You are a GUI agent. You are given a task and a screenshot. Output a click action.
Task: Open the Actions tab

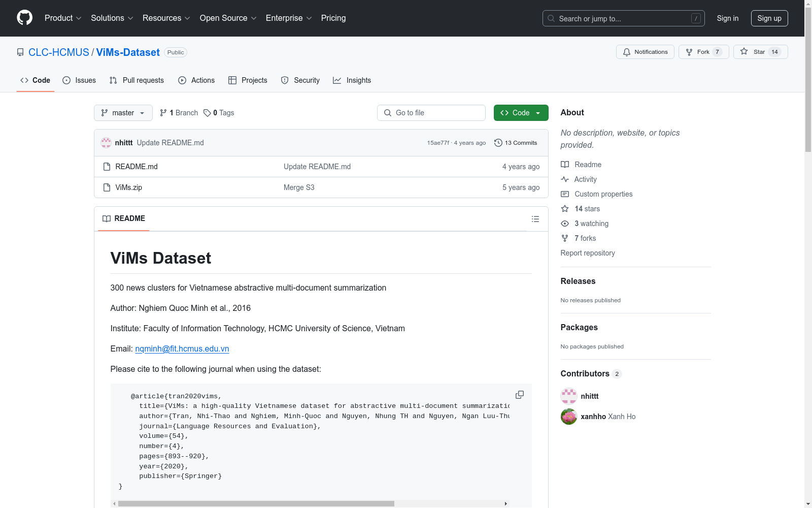coord(196,80)
